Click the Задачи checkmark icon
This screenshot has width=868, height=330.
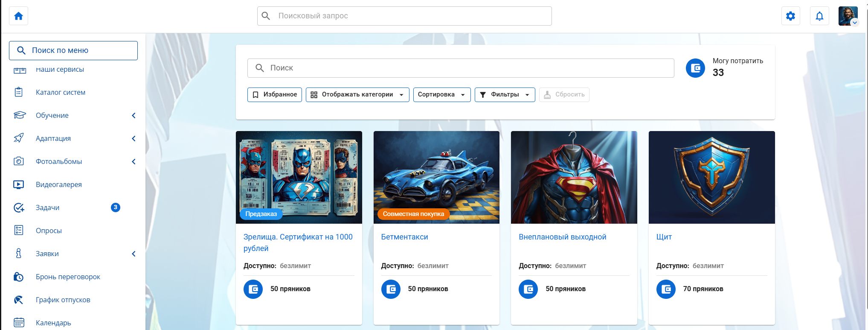pos(19,207)
